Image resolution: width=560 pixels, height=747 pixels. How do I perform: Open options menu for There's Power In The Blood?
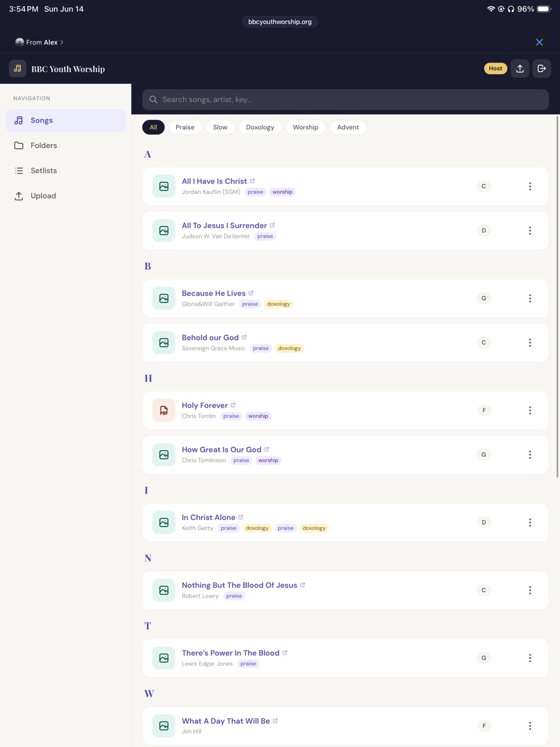530,658
